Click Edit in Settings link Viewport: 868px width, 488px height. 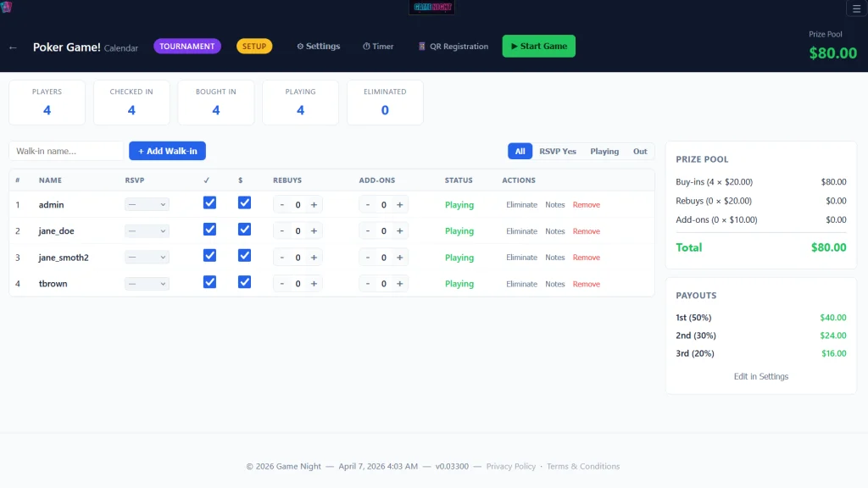tap(760, 376)
